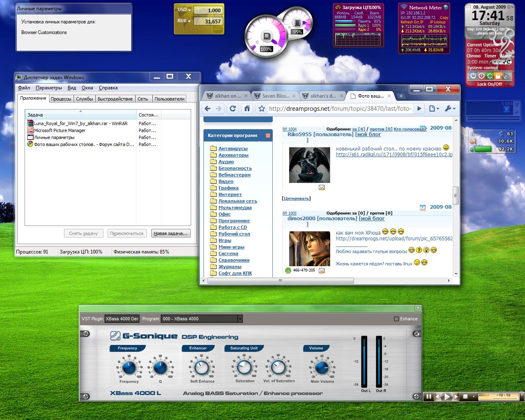Screen dimensions: 525x420
Task: Toggle the Enhance checkbox
Action: click(x=396, y=319)
